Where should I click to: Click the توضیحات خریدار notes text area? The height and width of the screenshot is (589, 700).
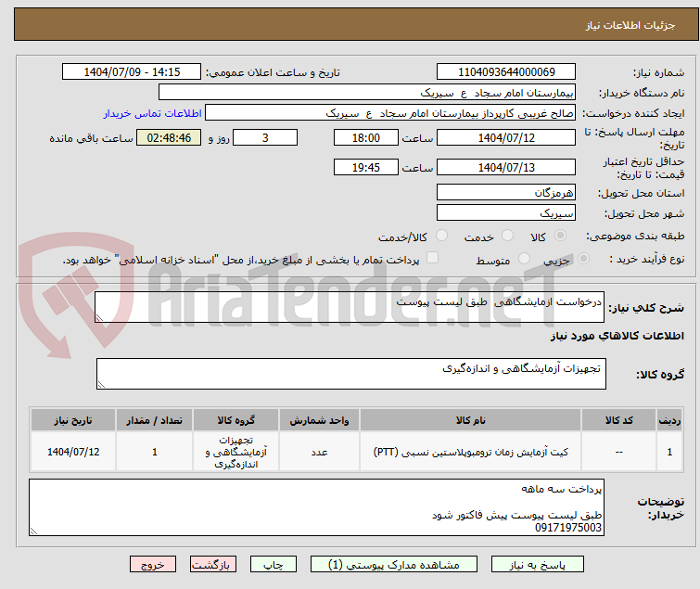316,507
